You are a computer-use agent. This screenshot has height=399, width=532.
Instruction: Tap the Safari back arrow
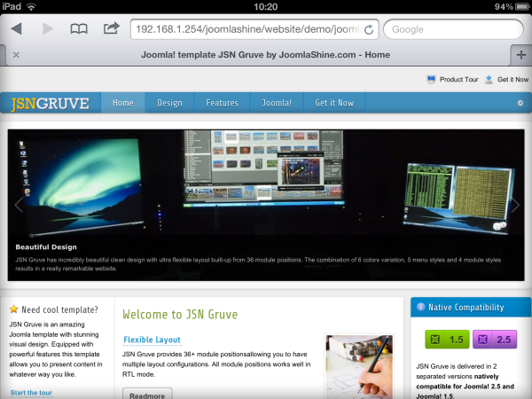click(x=16, y=29)
